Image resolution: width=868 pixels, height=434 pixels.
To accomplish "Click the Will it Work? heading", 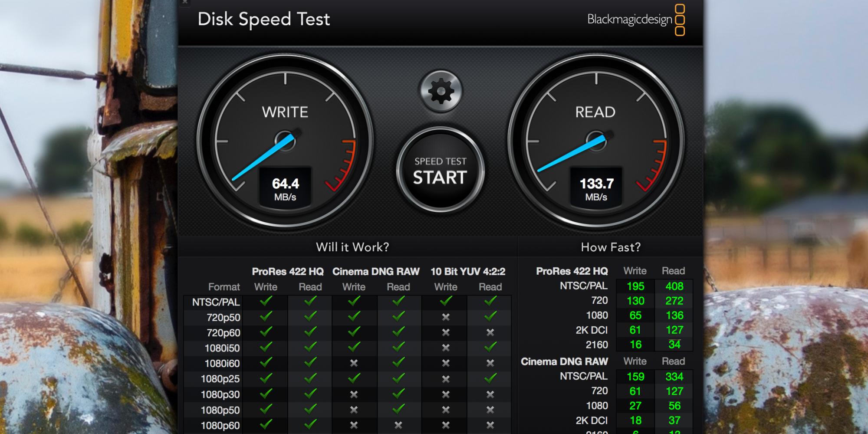I will (352, 247).
